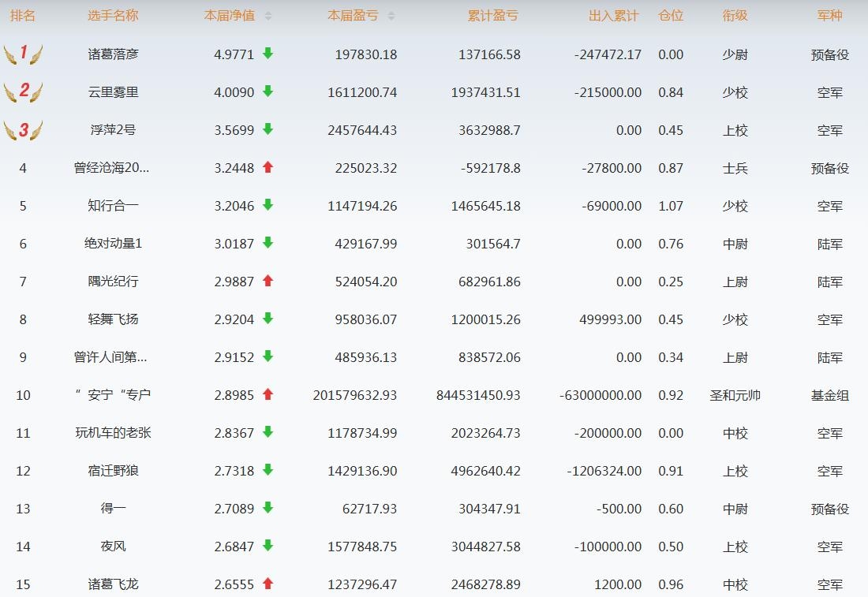Click the rank 3 wing badge
The height and width of the screenshot is (597, 868).
[x=23, y=129]
